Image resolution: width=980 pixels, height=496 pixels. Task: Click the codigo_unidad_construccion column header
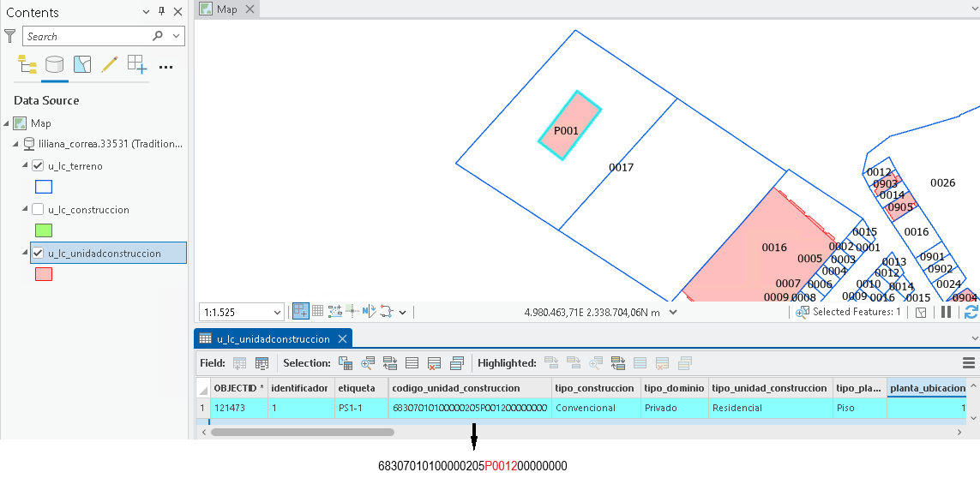pos(470,388)
